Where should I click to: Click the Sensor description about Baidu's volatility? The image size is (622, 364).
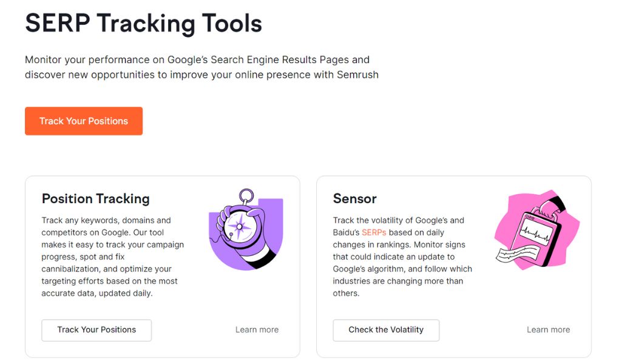coord(402,257)
